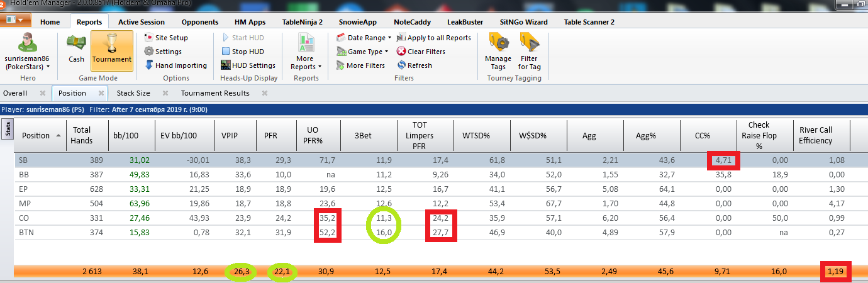Select the Cash game mode icon
The image size is (868, 283).
coord(76,48)
